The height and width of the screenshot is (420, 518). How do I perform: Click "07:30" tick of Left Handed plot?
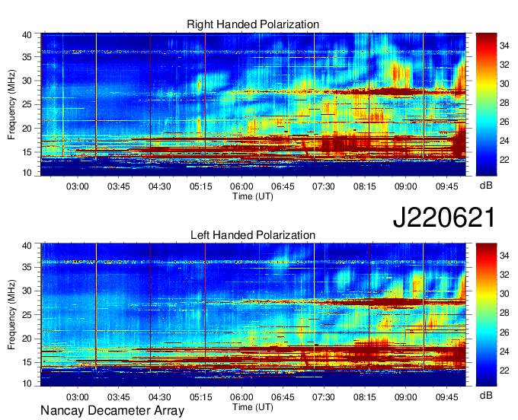[x=324, y=397]
